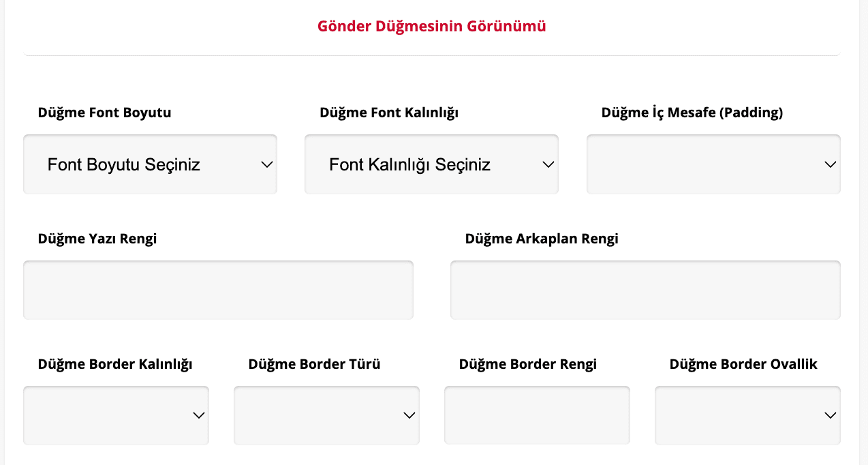Screen dimensions: 868x465
Task: Select the button text color picker field
Action: (x=218, y=289)
